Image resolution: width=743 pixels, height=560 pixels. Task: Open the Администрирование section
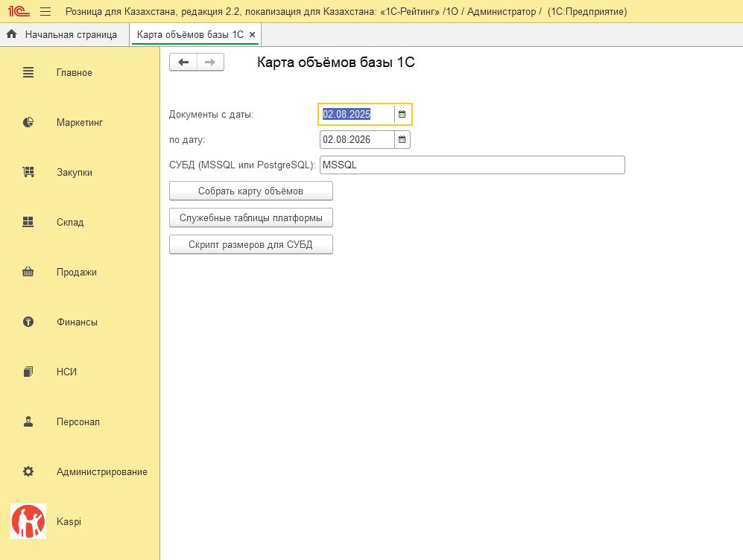click(x=102, y=472)
